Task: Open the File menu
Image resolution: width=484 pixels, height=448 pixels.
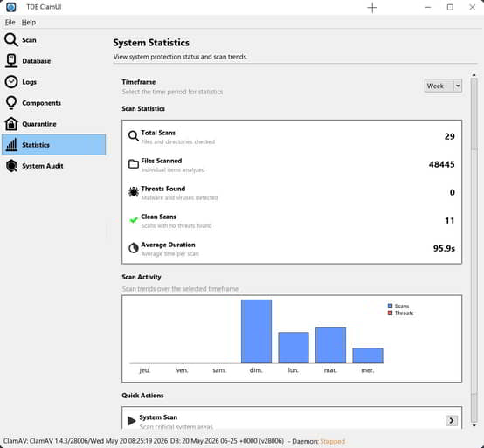Action: 10,22
